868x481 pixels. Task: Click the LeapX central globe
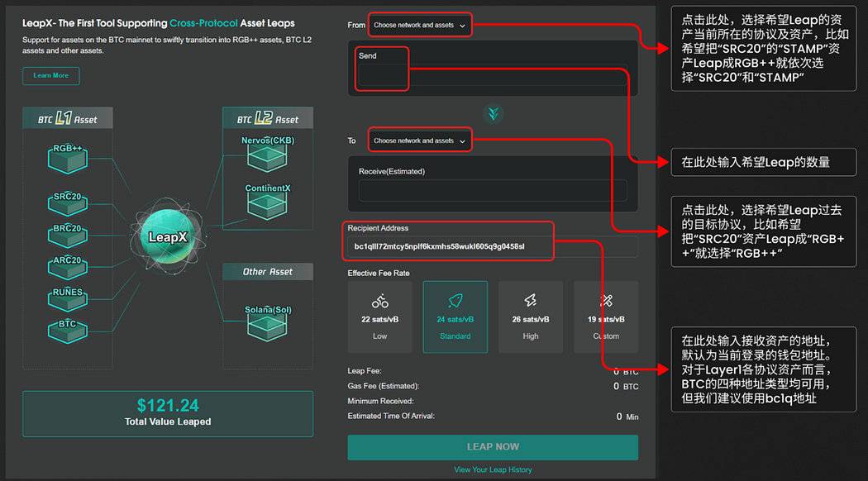(x=168, y=237)
